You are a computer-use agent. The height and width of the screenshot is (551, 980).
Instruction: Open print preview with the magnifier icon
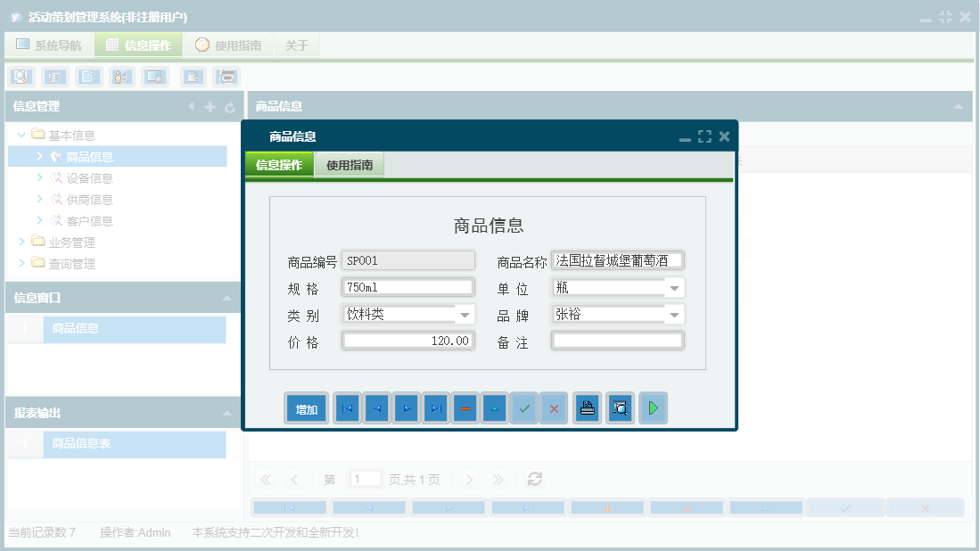[620, 407]
